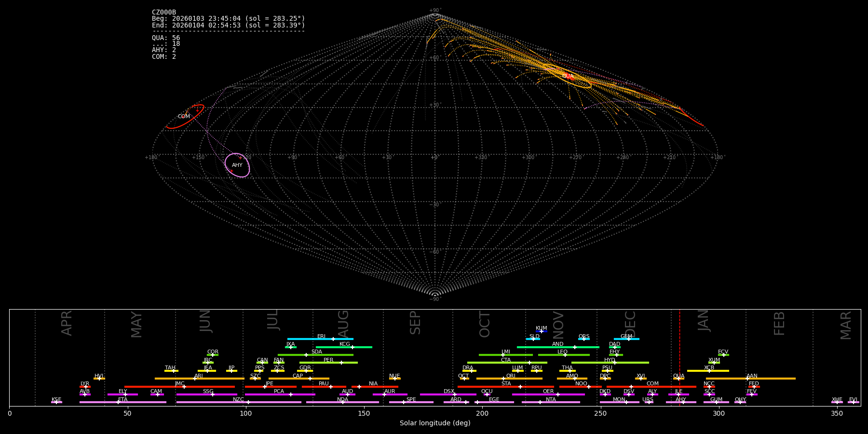Click the red dashed current-date line

click(x=679, y=357)
